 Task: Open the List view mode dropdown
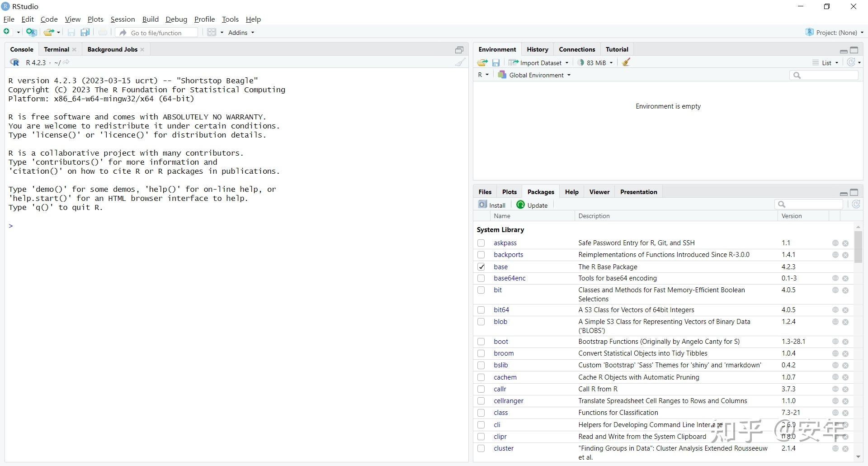826,62
